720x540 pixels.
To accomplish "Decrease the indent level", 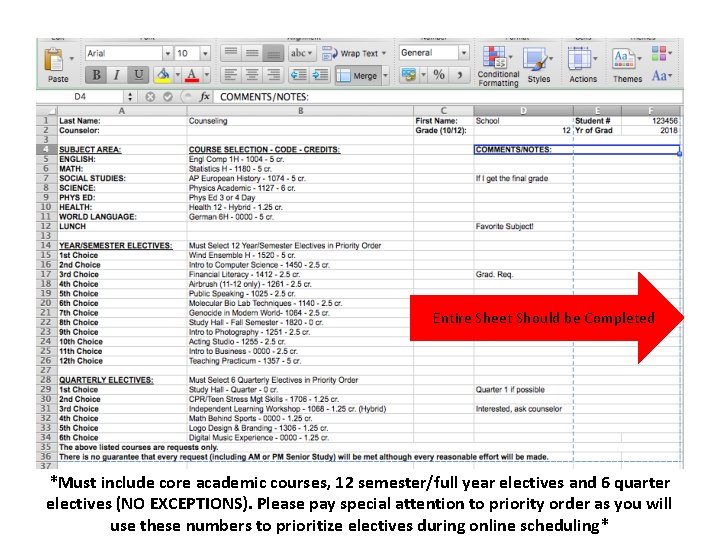I will [x=299, y=75].
